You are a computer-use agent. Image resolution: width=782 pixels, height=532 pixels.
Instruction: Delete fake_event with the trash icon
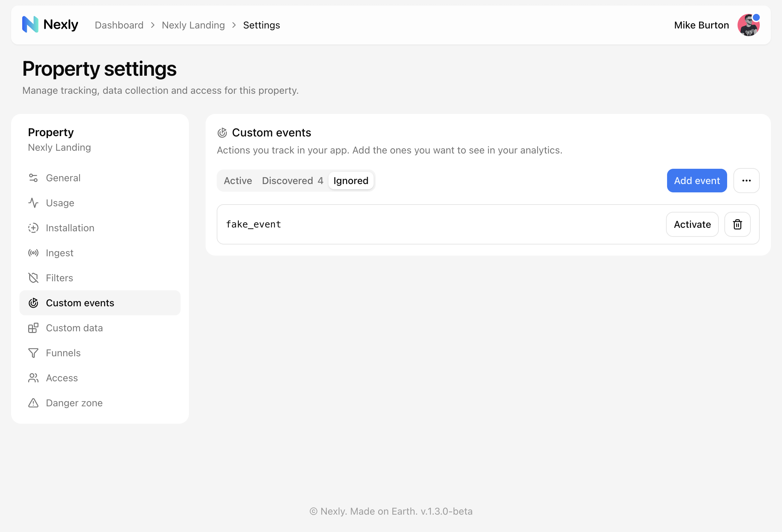point(738,224)
